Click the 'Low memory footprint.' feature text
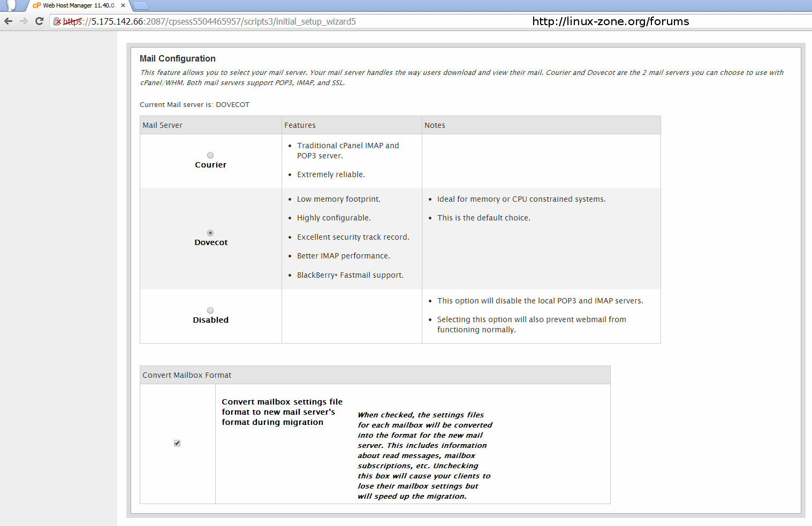This screenshot has width=812, height=526. point(339,199)
